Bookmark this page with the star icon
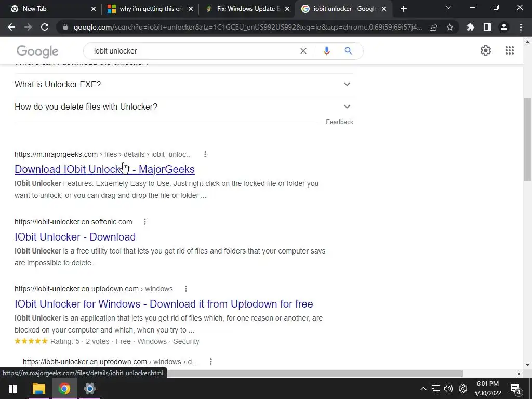 [x=450, y=27]
